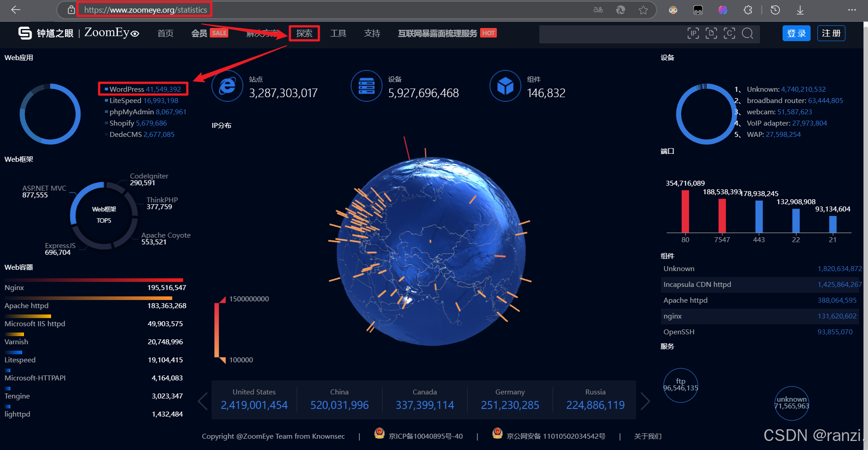This screenshot has width=868, height=450.
Task: Click the webcam 51,587,623 entry
Action: tap(774, 112)
